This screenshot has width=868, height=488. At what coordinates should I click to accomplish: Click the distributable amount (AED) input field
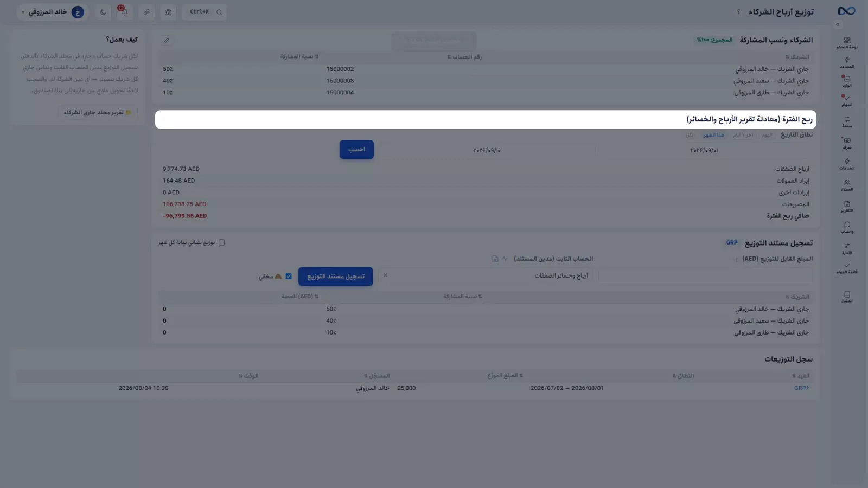[x=705, y=275]
